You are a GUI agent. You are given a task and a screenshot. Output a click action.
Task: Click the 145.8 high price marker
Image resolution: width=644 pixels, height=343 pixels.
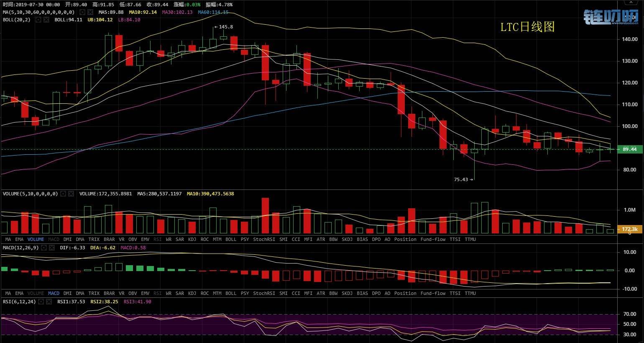224,27
